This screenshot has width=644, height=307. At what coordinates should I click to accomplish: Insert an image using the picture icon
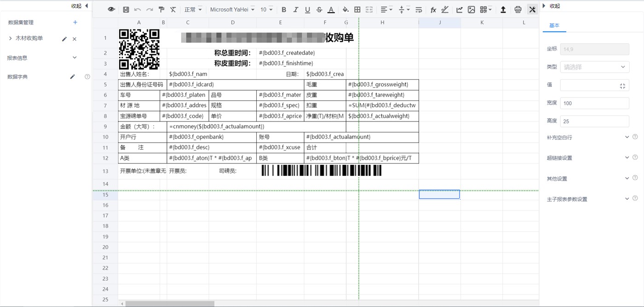471,9
